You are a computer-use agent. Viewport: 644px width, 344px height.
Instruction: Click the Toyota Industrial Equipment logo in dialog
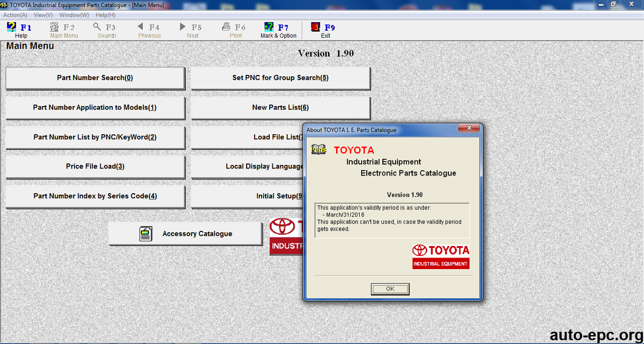tap(441, 256)
